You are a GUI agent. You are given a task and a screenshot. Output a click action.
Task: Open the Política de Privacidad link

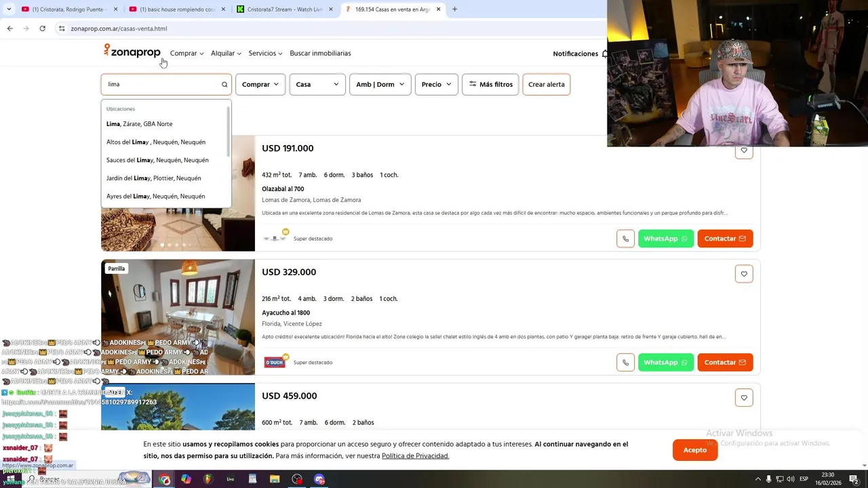(415, 456)
